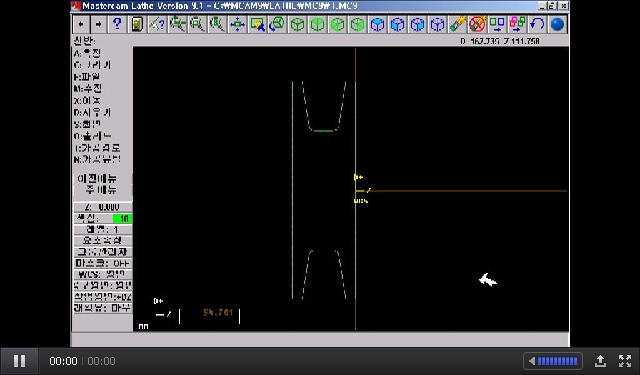Screen dimensions: 640x375
Task: Click the main menu button (주메뉴)
Action: [x=101, y=190]
